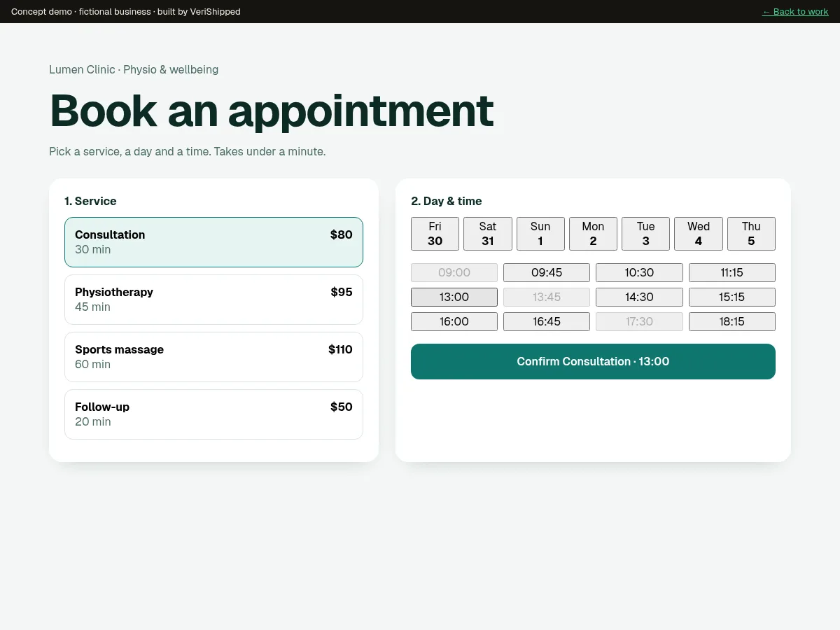Pick the Sports massage $110 option
This screenshot has width=840, height=630.
213,357
